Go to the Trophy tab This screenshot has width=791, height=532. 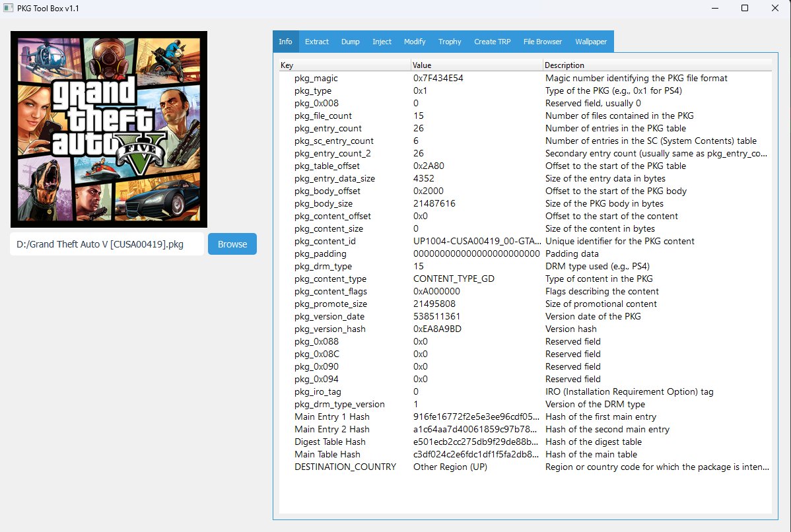click(450, 42)
